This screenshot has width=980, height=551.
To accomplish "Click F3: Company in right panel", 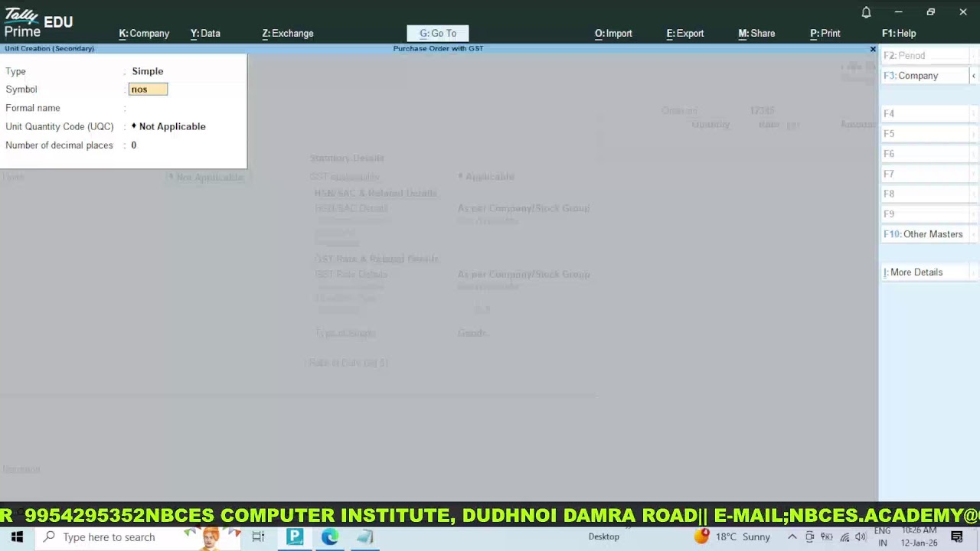I will [926, 76].
